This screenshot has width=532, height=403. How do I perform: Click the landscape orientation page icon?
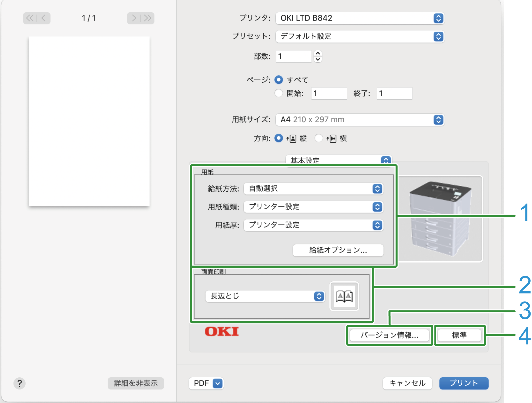point(331,139)
